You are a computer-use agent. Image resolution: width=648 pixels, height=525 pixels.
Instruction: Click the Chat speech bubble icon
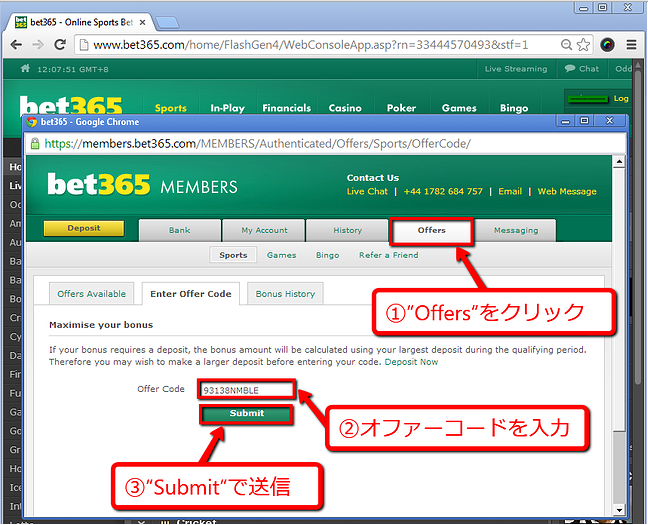[570, 68]
